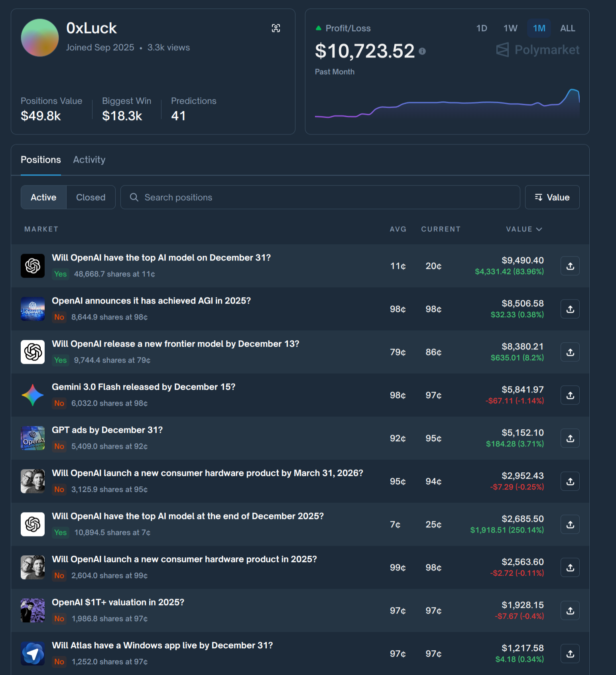The image size is (616, 675).
Task: Click the '3.3k views' text
Action: pos(169,47)
